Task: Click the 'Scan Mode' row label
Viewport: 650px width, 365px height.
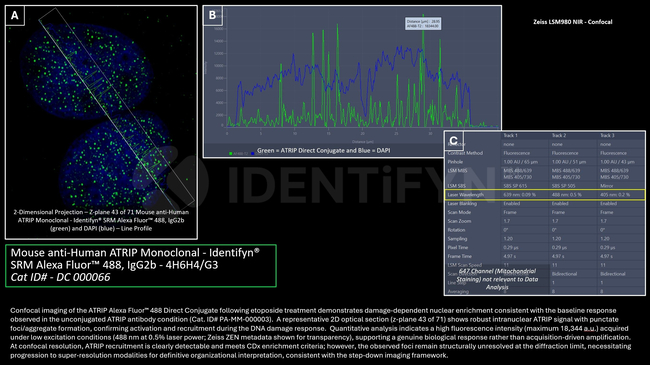Action: click(459, 212)
